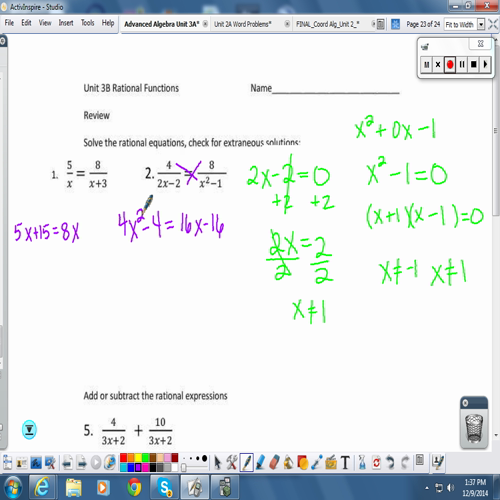The height and width of the screenshot is (500, 500).
Task: Launch Internet Explorer from taskbar
Action: point(42,488)
